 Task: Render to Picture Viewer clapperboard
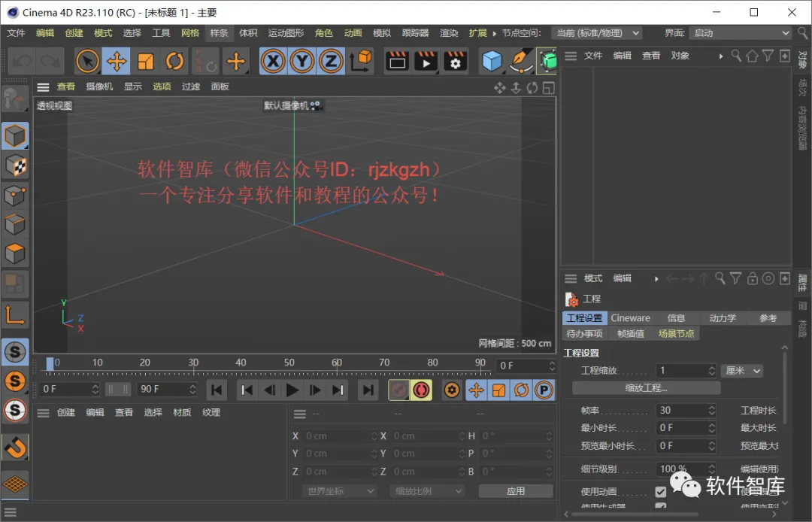pyautogui.click(x=426, y=62)
